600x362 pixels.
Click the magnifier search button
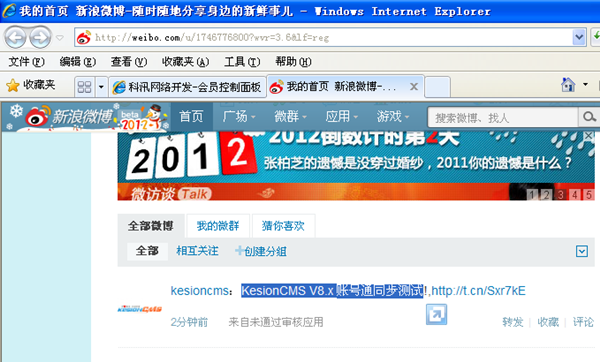point(589,117)
